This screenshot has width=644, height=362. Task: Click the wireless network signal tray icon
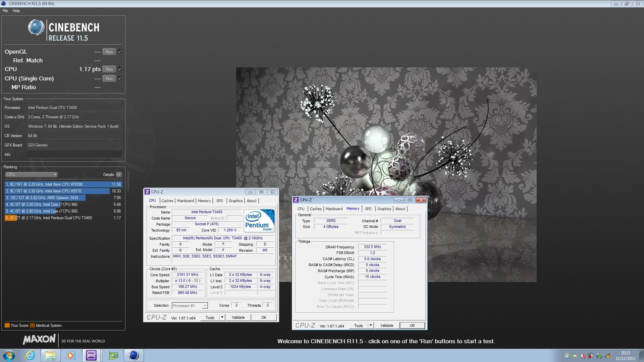(x=607, y=356)
